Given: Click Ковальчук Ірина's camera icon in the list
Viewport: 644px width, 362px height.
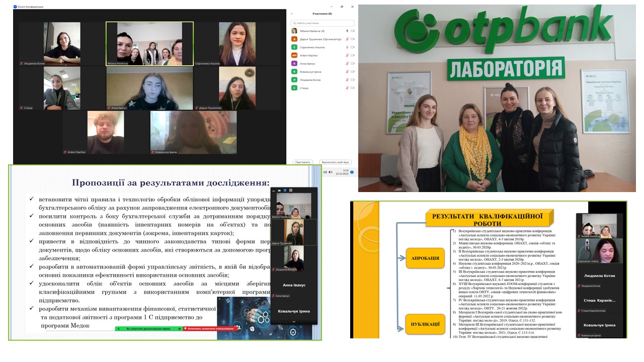Looking at the screenshot, I should [353, 72].
